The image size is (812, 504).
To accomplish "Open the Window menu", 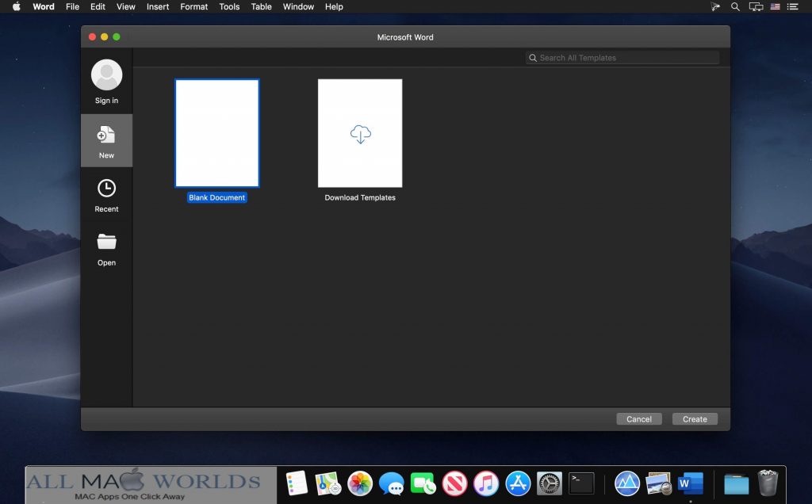I will pos(298,6).
